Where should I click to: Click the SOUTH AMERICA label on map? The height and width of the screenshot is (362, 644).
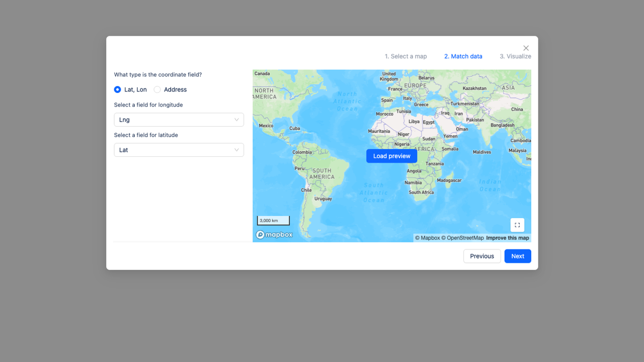(x=322, y=173)
